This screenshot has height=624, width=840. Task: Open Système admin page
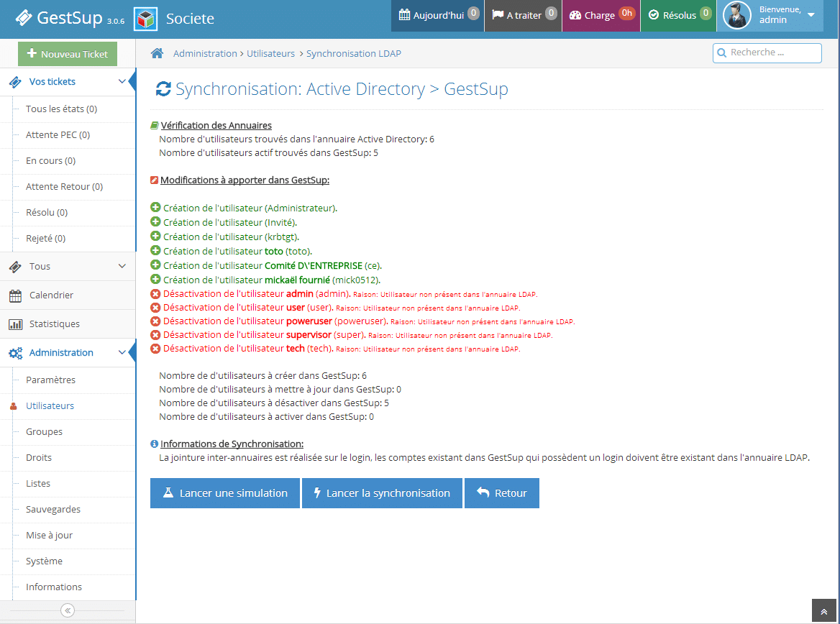pos(44,561)
